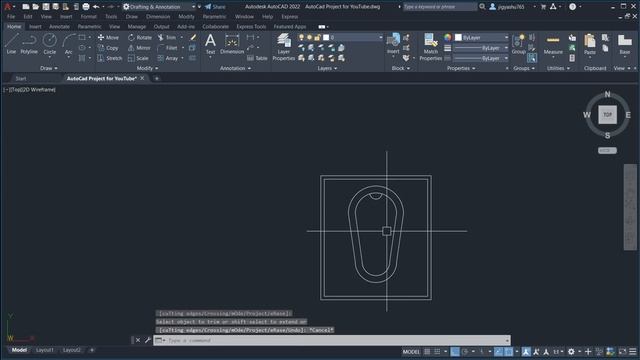The image size is (640, 360).
Task: Open the ByLayer color dropdown
Action: (482, 37)
